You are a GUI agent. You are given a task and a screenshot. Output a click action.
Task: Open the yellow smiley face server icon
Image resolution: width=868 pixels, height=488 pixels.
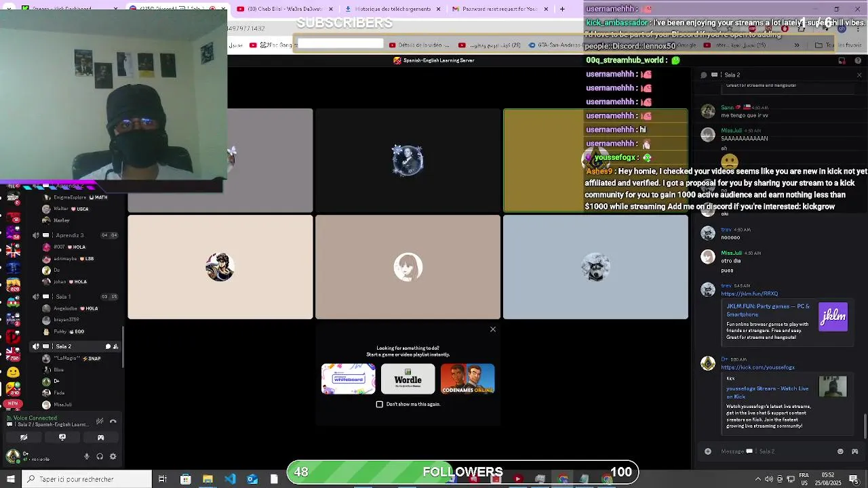click(x=13, y=372)
